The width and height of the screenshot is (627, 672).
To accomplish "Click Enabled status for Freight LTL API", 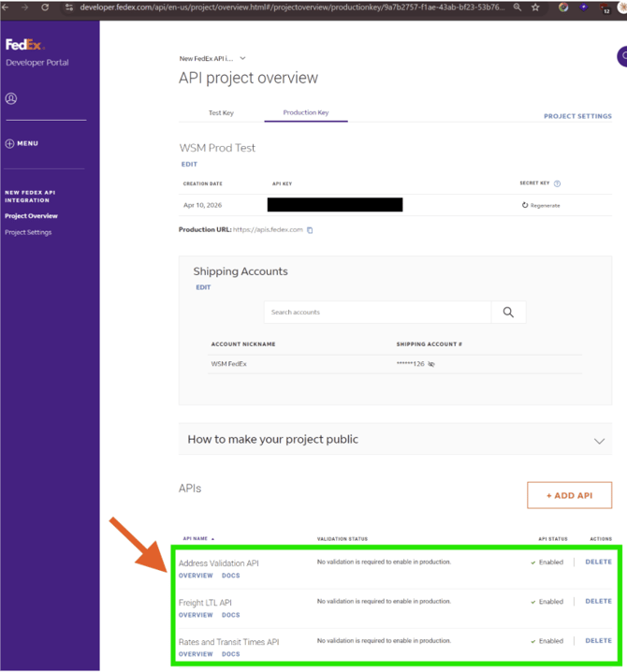I will tap(547, 602).
